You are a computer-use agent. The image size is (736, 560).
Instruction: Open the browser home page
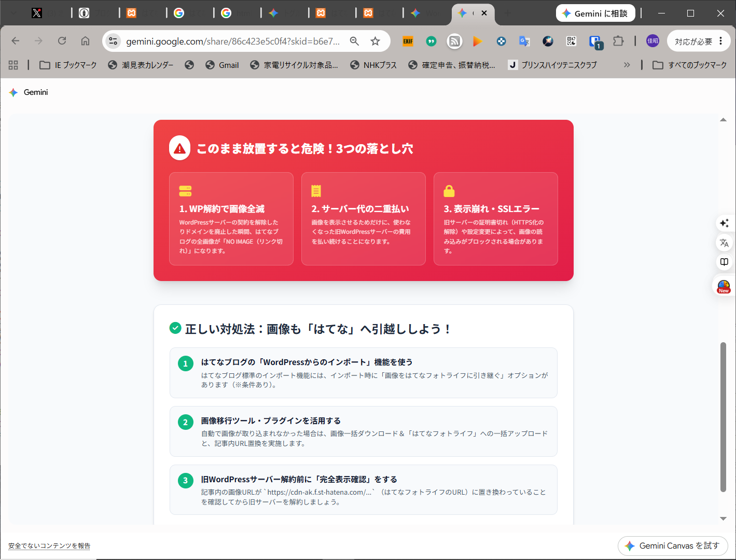pos(86,41)
